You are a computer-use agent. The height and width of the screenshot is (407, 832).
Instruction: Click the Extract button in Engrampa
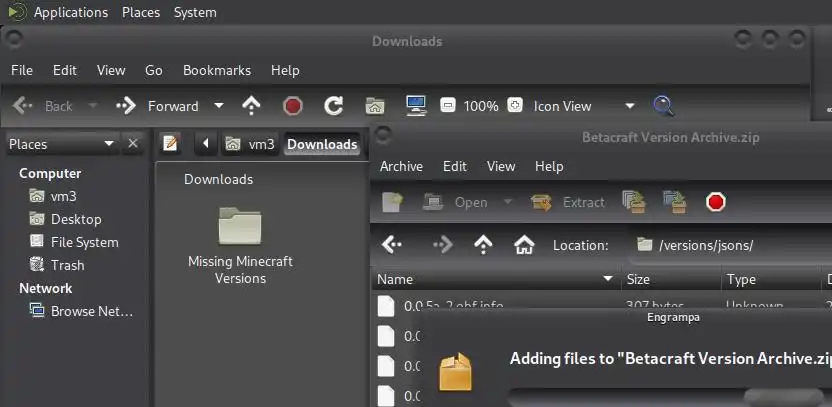point(567,202)
